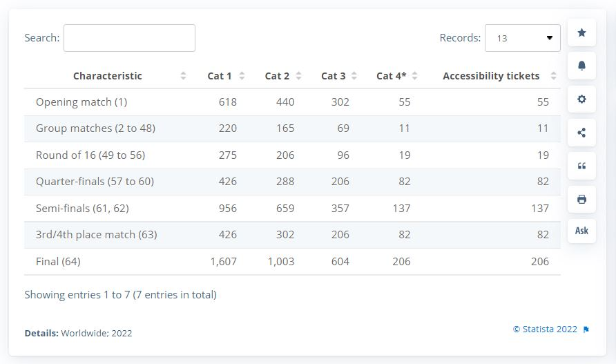The height and width of the screenshot is (364, 616).
Task: Click the share icon
Action: 581,133
